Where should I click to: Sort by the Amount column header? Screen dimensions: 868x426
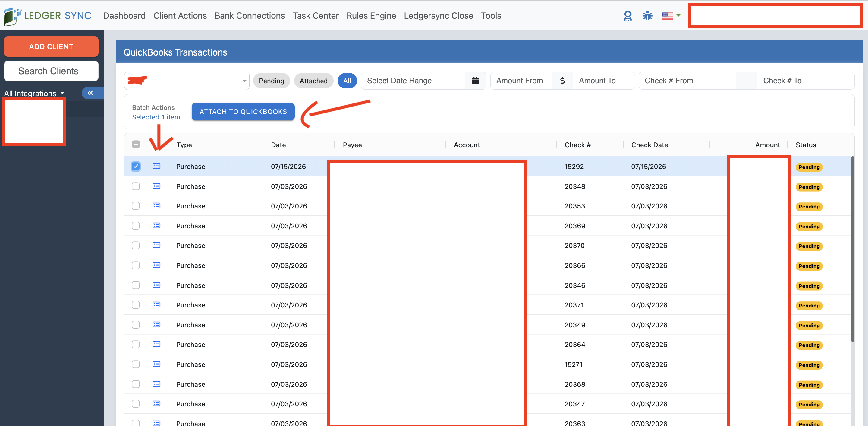(x=767, y=145)
